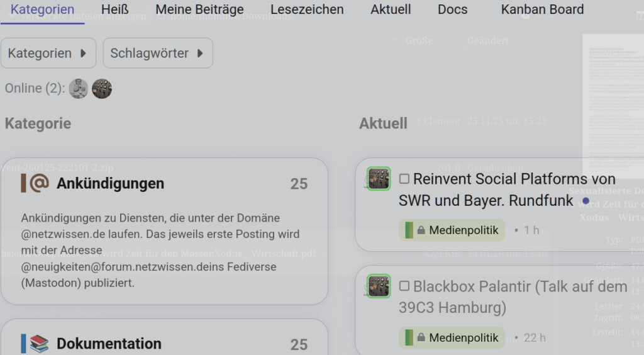Open the Kanban Board navigation item
644x355 pixels.
click(x=542, y=9)
